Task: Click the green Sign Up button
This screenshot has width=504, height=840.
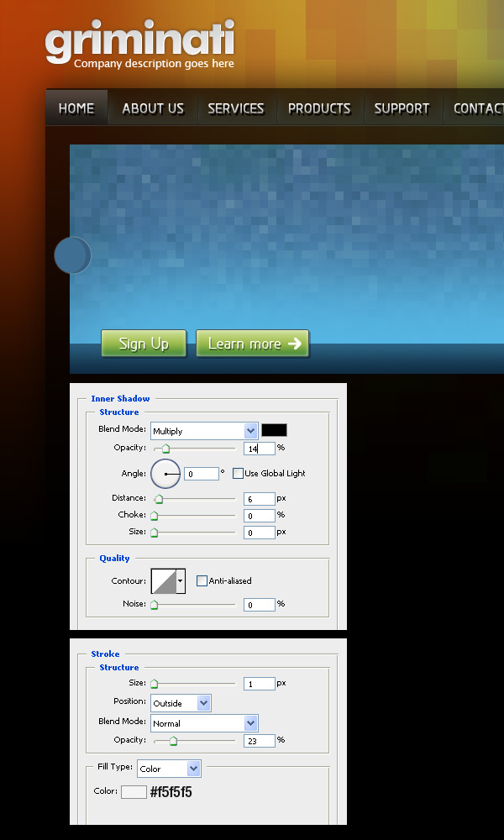Action: pyautogui.click(x=144, y=344)
